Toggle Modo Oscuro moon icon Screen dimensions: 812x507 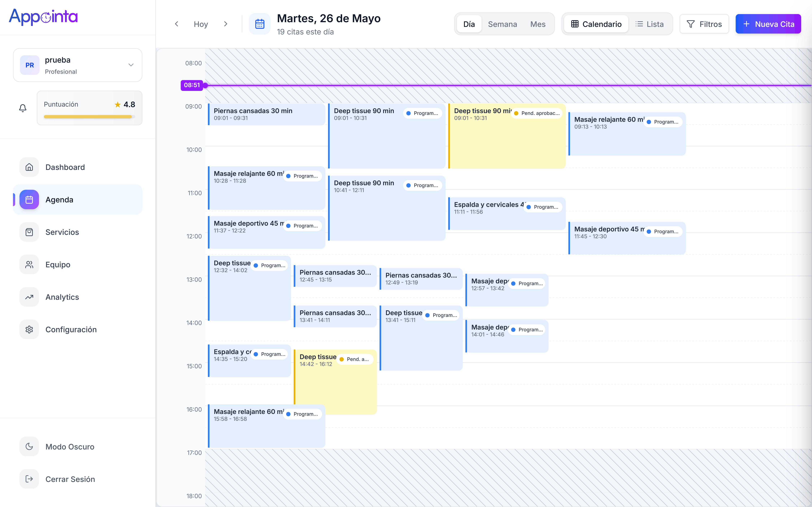click(29, 446)
